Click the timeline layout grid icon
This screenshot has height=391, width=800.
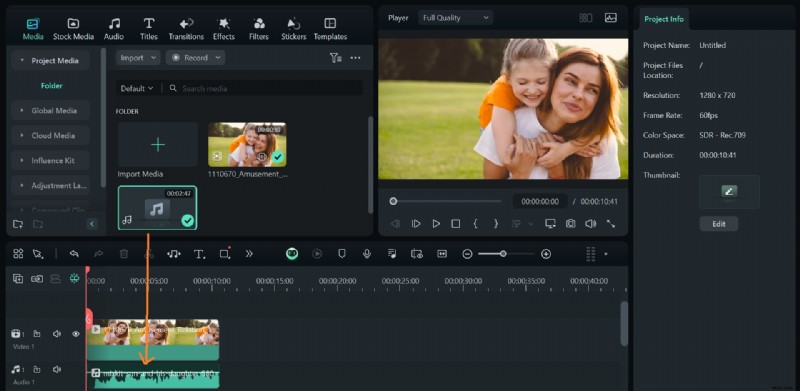click(18, 254)
